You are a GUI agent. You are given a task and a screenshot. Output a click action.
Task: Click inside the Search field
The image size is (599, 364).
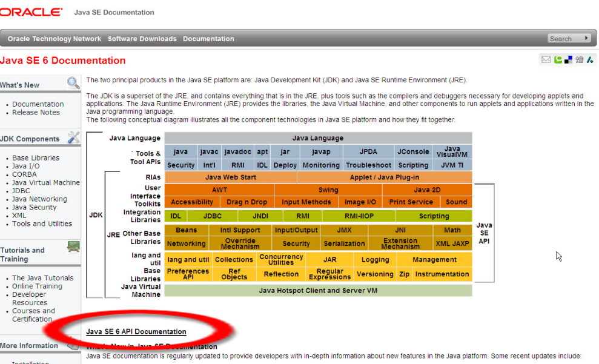click(564, 39)
